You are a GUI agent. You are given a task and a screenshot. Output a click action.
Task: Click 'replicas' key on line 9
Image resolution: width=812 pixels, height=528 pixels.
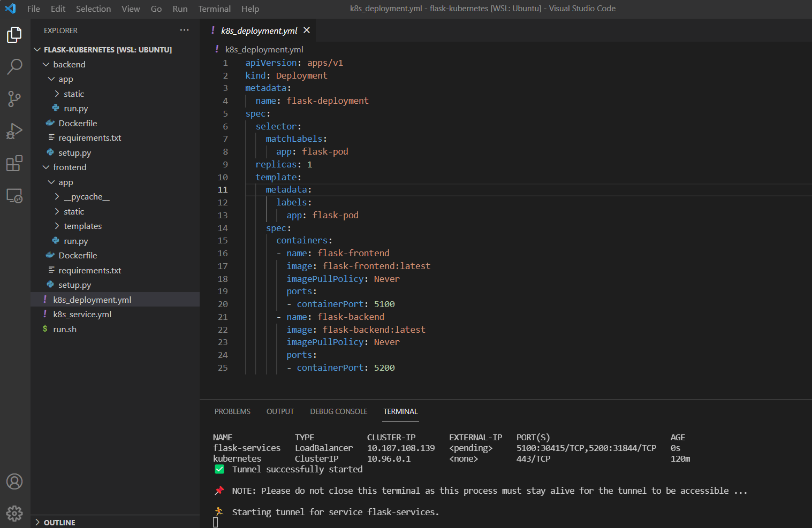coord(276,164)
